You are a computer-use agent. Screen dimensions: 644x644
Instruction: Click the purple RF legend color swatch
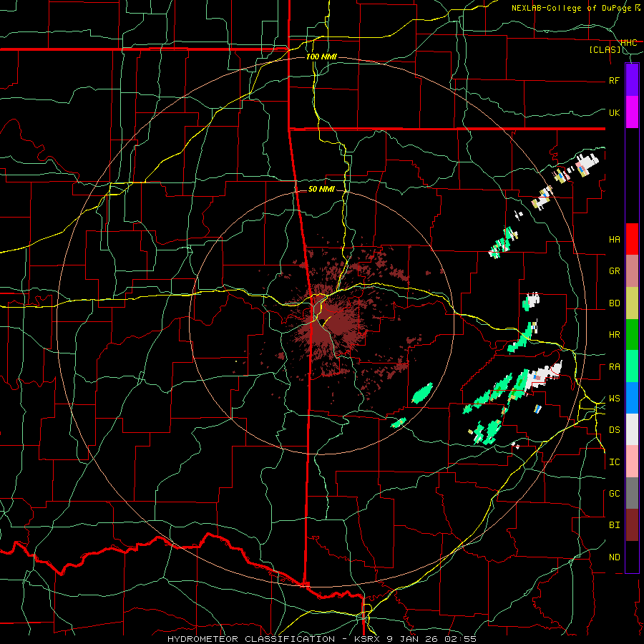[x=632, y=80]
